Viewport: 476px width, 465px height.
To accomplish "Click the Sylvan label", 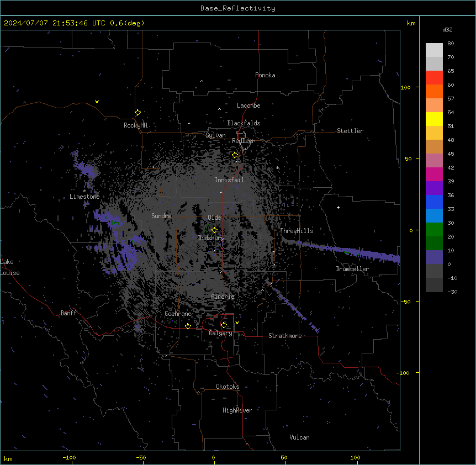I will (x=215, y=135).
